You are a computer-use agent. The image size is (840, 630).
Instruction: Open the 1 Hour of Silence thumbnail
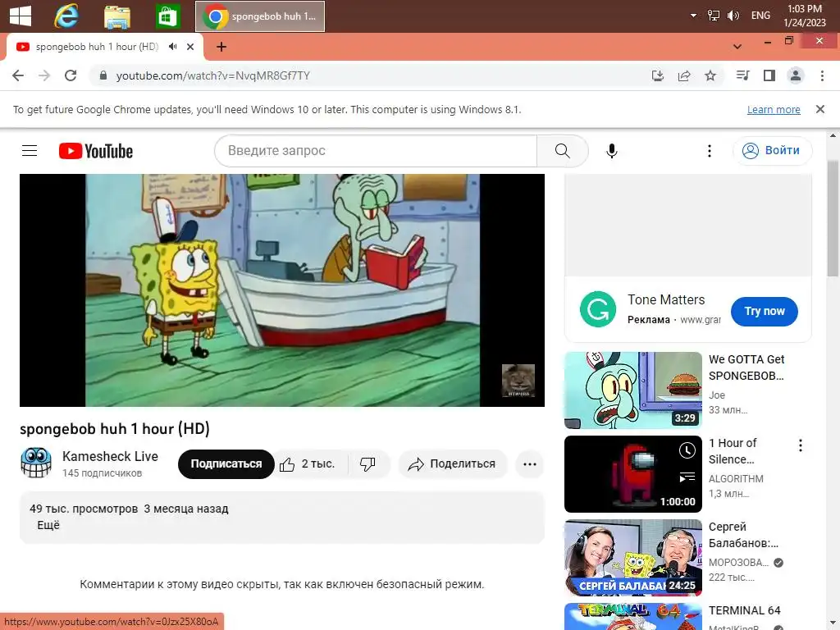pyautogui.click(x=632, y=473)
